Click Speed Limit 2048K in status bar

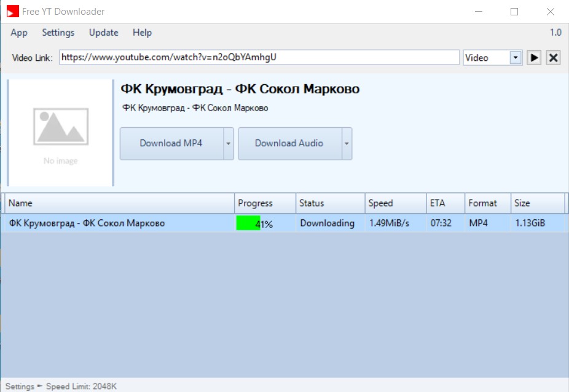(x=81, y=386)
